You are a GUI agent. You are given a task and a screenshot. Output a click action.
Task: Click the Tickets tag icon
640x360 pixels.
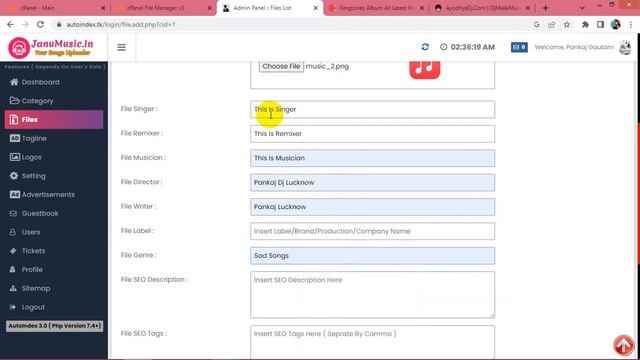coord(13,251)
